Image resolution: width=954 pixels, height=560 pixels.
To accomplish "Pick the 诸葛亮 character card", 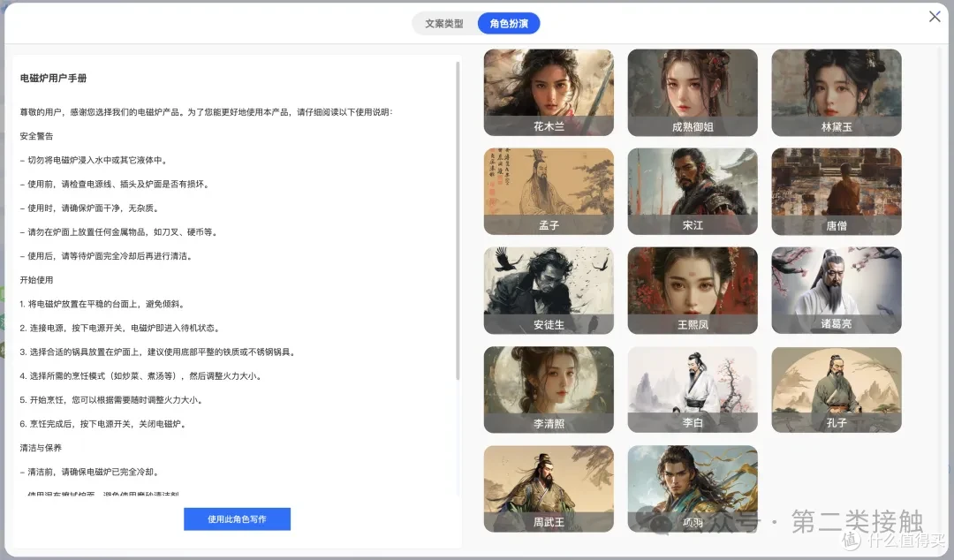I will 837,291.
